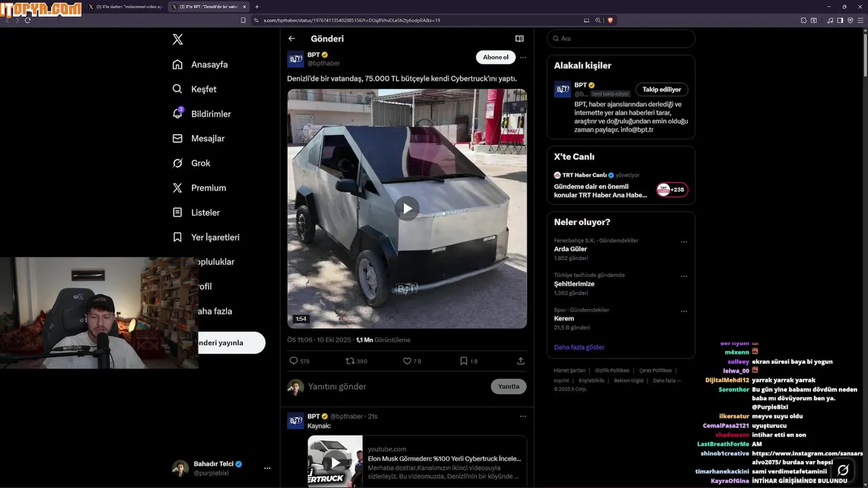
Task: Open the instagram.com link in chat
Action: [x=807, y=457]
